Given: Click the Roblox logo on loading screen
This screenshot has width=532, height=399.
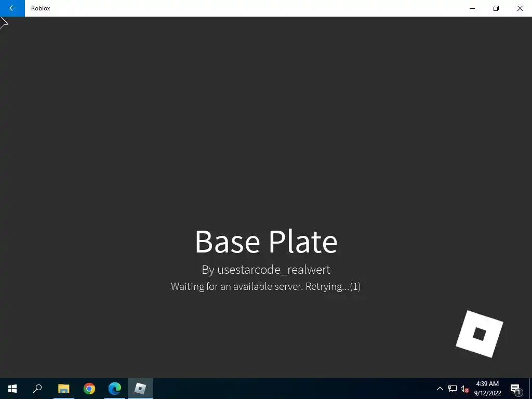Looking at the screenshot, I should click(480, 334).
